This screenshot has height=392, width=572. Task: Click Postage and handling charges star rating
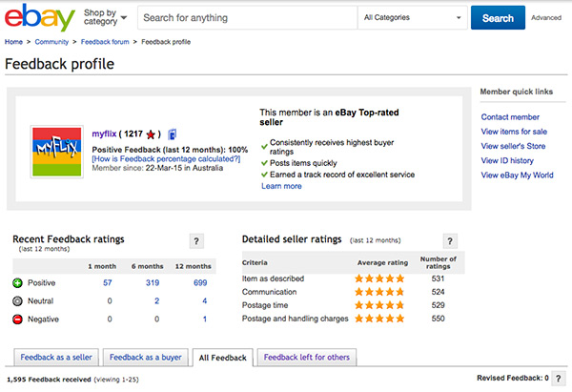tap(379, 319)
